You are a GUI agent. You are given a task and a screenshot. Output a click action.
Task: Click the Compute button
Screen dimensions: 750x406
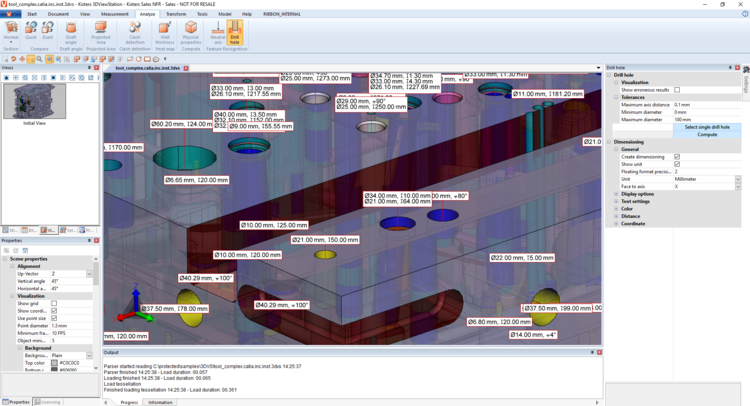707,135
